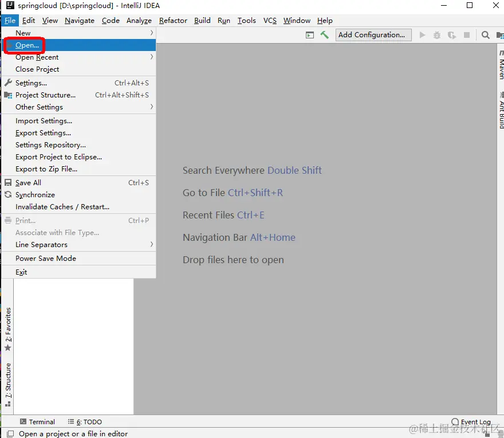The width and height of the screenshot is (504, 438).
Task: Open the Refactor menu
Action: (173, 21)
